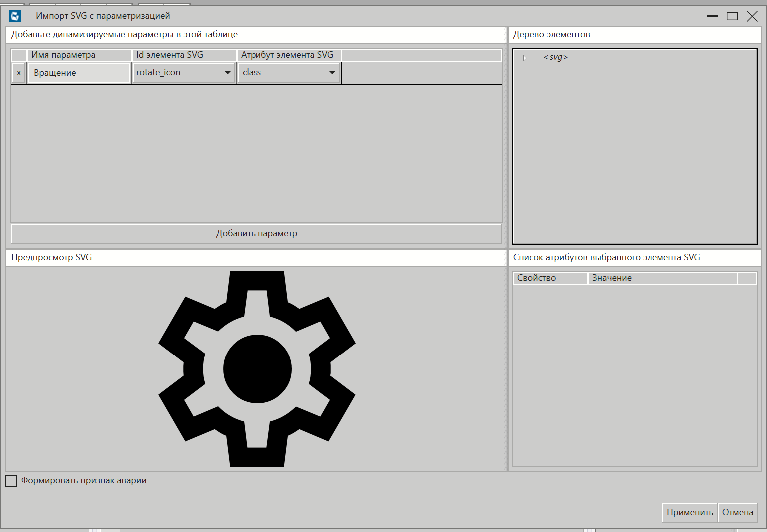The image size is (767, 532).
Task: Open the rotate_icon element Id dropdown
Action: (x=228, y=73)
